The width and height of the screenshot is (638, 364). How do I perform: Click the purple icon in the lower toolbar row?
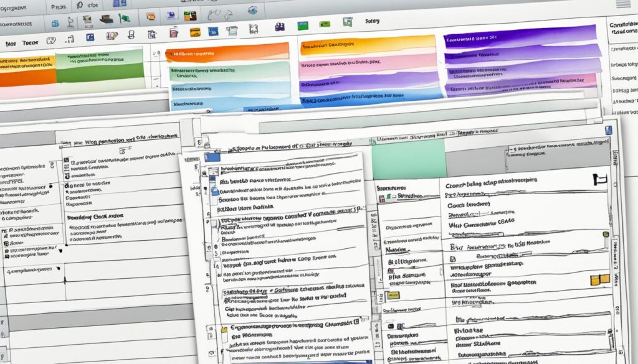pos(280,27)
